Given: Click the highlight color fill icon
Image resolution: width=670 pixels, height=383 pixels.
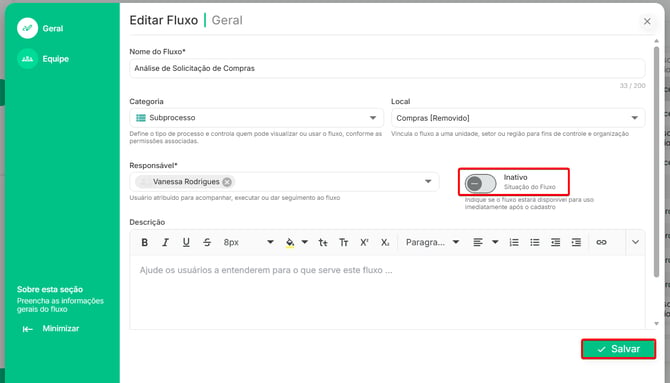Looking at the screenshot, I should (x=290, y=242).
